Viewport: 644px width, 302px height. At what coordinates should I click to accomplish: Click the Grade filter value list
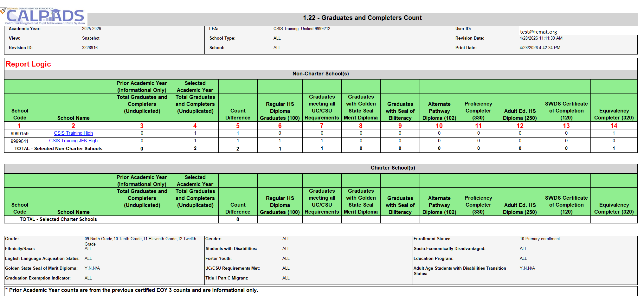click(x=140, y=241)
